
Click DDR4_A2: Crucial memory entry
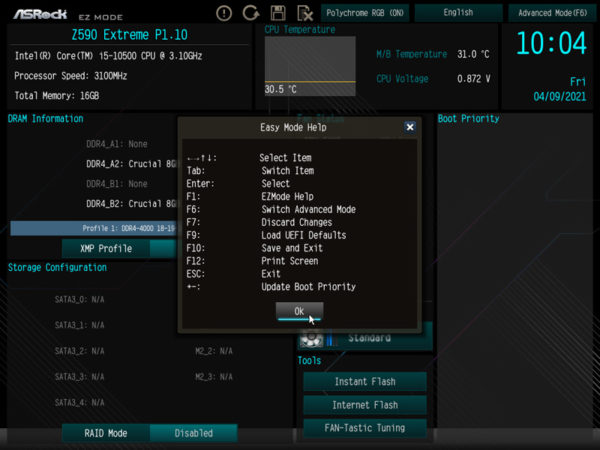point(131,164)
